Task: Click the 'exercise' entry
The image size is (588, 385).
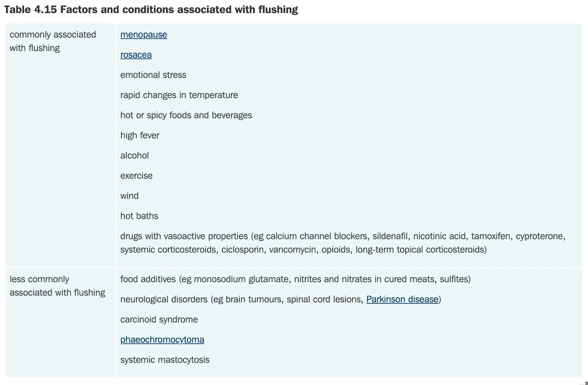Action: pos(136,176)
